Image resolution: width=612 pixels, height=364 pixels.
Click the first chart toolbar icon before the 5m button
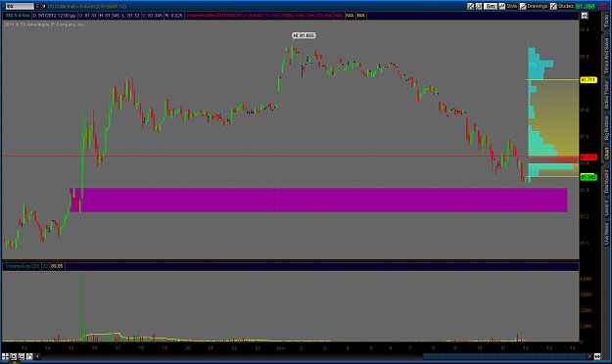tap(470, 6)
